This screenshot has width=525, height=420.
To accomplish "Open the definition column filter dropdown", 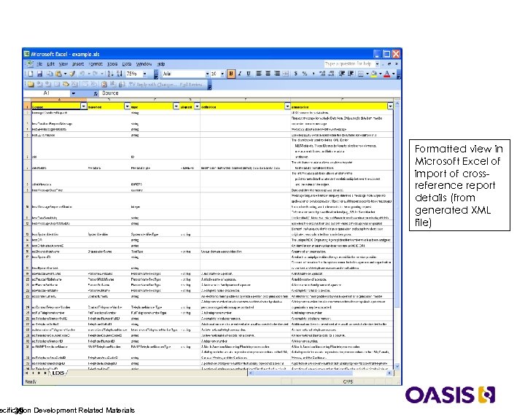I will pos(287,106).
